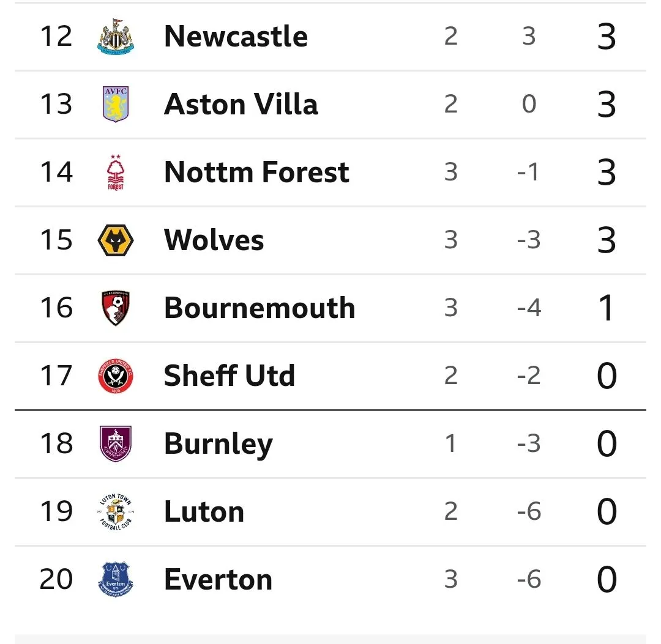Go to the Wolves team page
Image resolution: width=661 pixels, height=644 pixels.
point(214,240)
